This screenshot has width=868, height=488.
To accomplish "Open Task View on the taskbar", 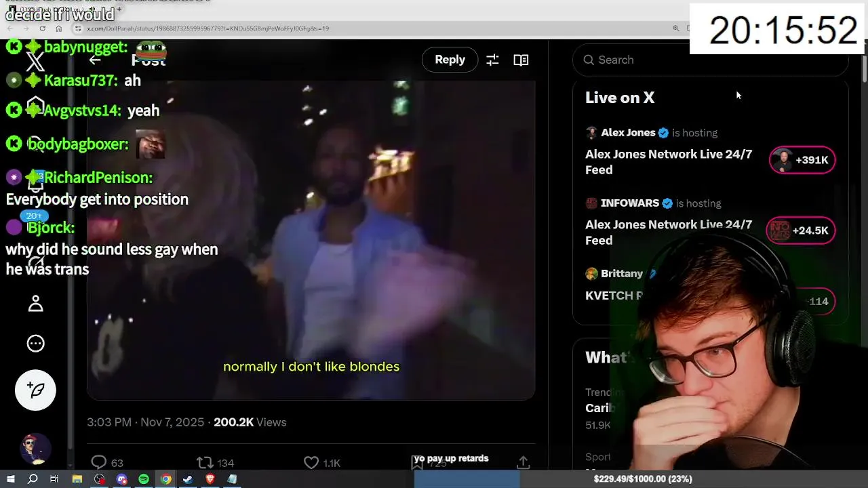I will tap(54, 479).
